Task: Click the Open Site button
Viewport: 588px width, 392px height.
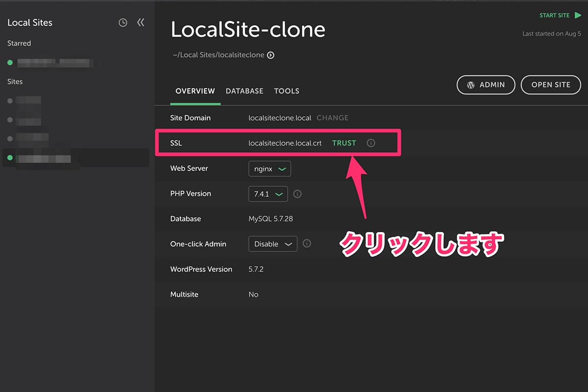Action: (x=551, y=85)
